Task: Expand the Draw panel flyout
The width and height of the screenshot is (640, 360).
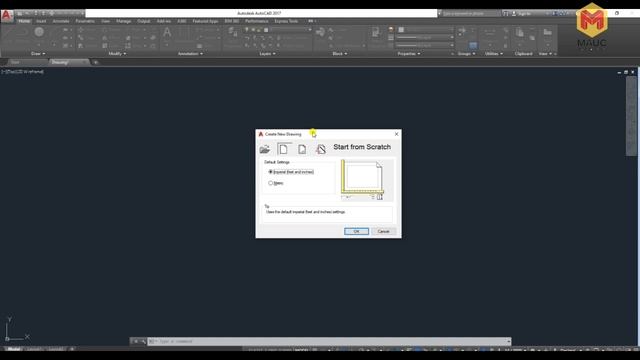Action: pyautogui.click(x=38, y=53)
